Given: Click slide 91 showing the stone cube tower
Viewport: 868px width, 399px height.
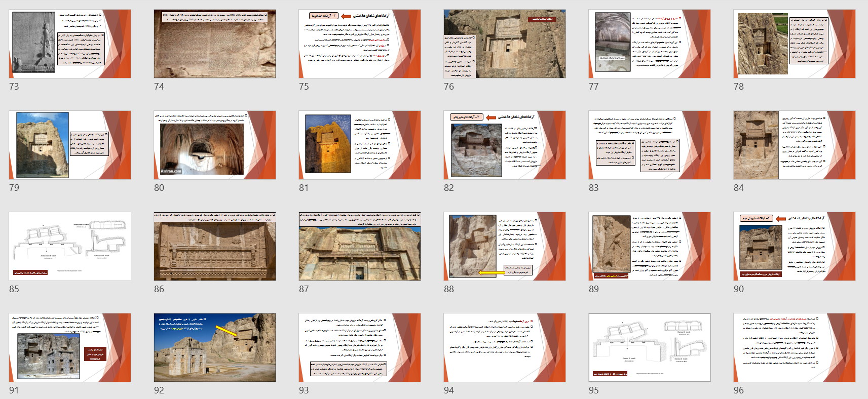Looking at the screenshot, I should click(70, 347).
